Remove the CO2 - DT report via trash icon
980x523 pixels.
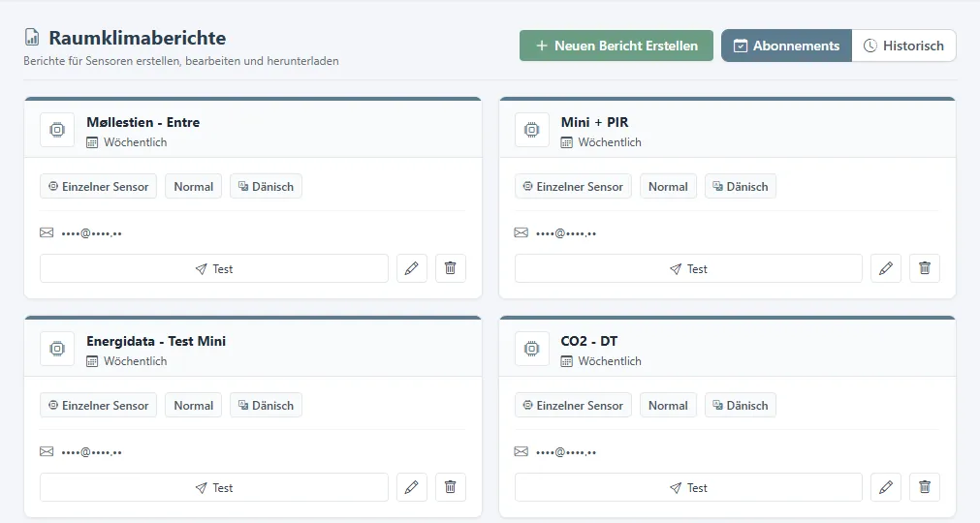925,487
